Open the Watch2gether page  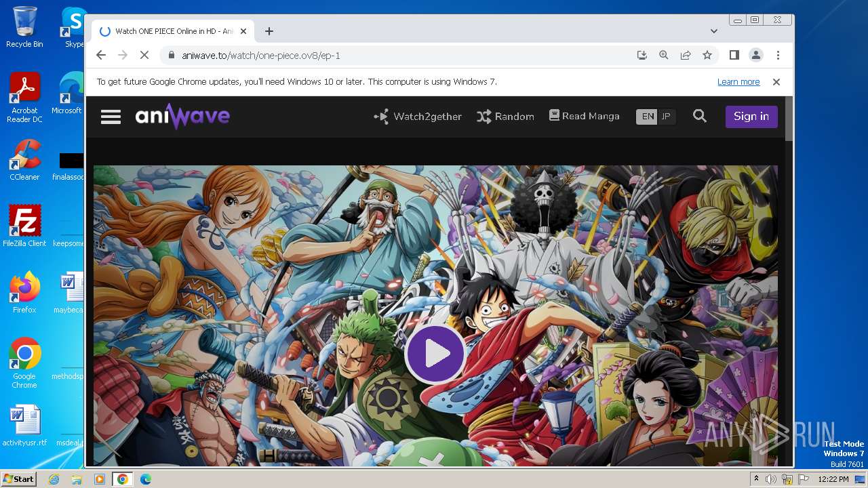(x=418, y=117)
